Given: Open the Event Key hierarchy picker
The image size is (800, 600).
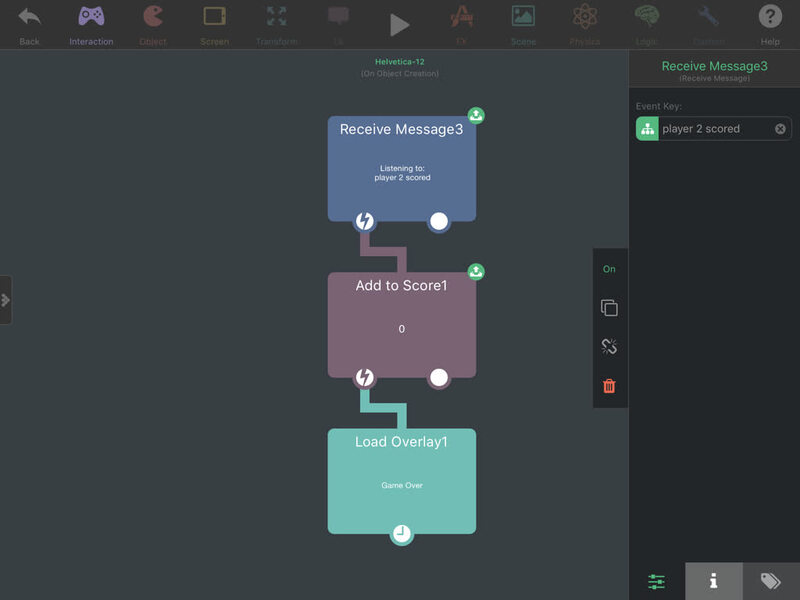Looking at the screenshot, I should [x=647, y=129].
